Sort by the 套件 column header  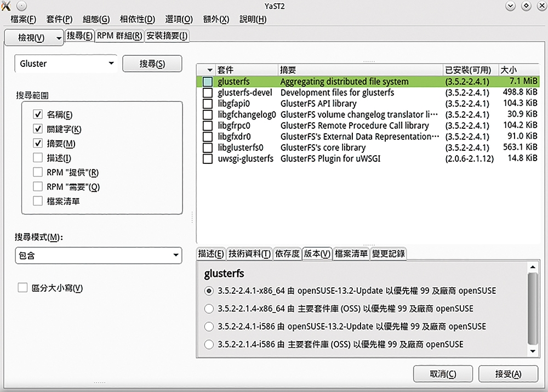(x=247, y=70)
